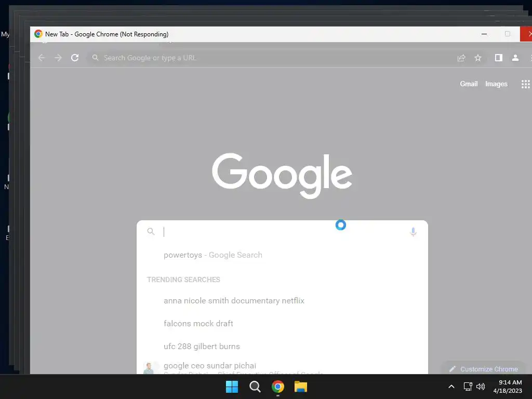Click the Chrome back arrow
The width and height of the screenshot is (532, 399).
[x=42, y=58]
